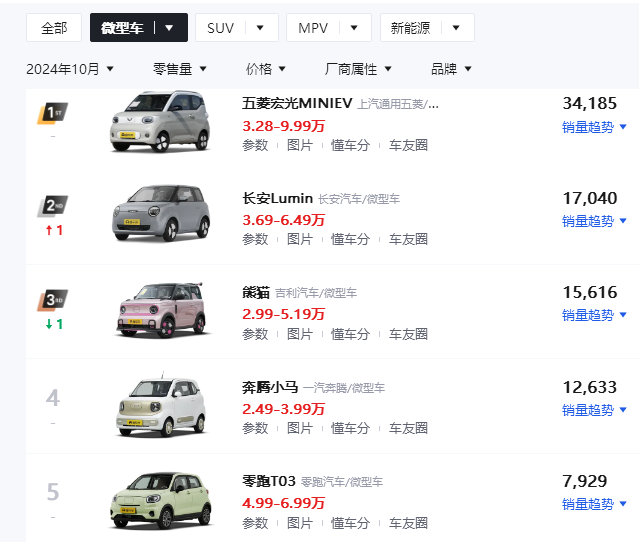Open the 五菱宏光MINIEV car thumbnail
The height and width of the screenshot is (542, 639).
[161, 121]
